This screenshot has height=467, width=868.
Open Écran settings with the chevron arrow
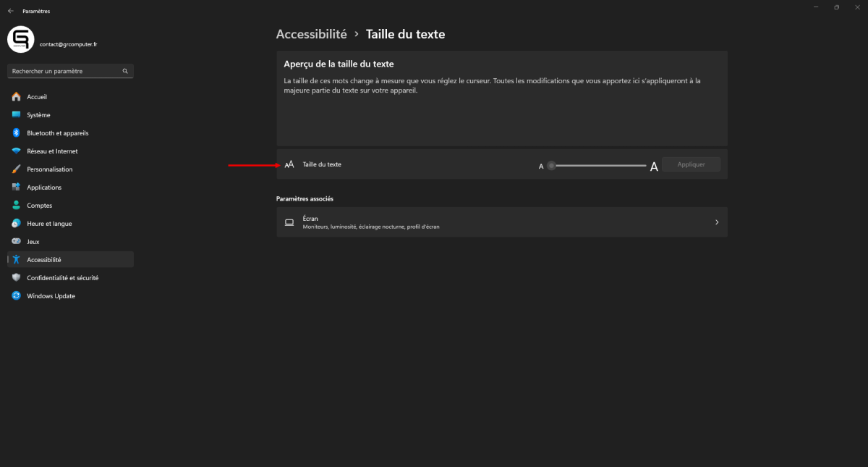pos(717,222)
